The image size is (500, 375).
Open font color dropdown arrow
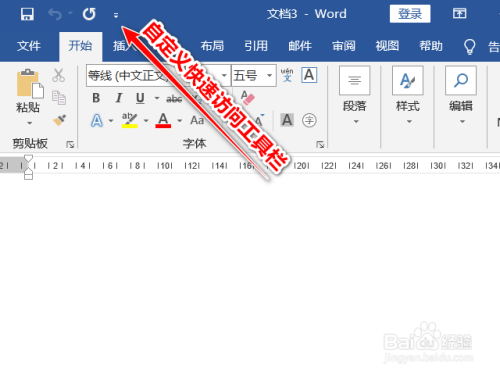tap(180, 121)
